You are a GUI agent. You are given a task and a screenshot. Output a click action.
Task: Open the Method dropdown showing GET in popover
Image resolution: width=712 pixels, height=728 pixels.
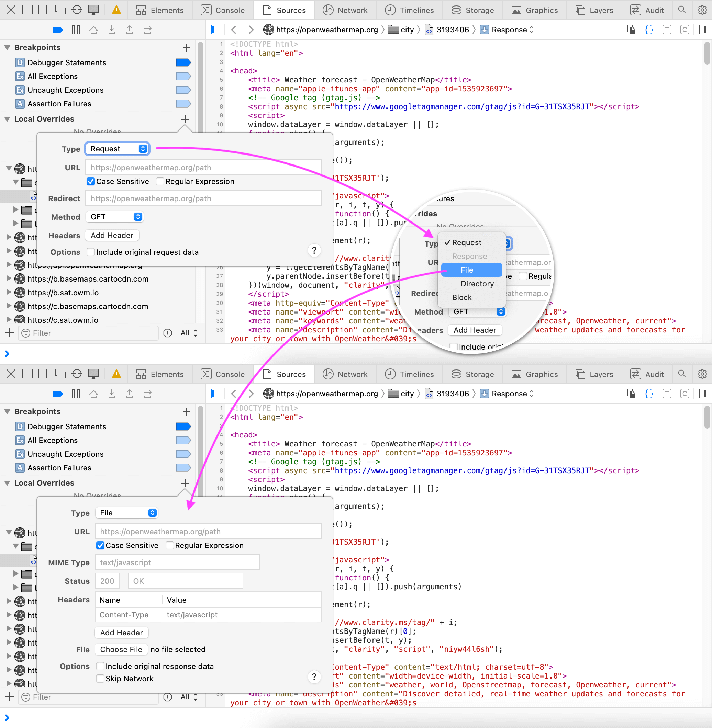point(114,217)
